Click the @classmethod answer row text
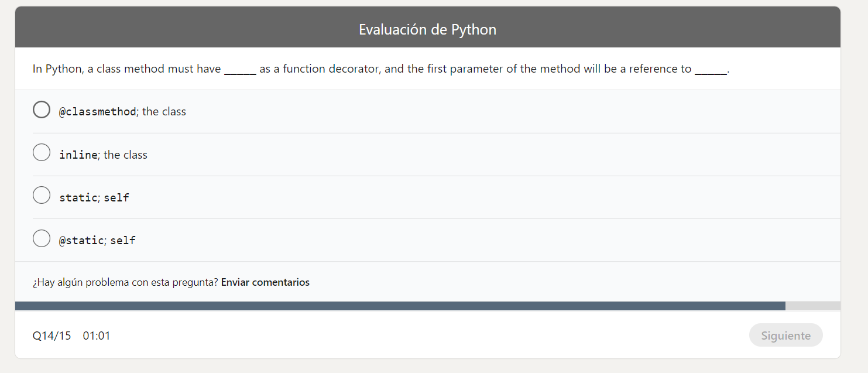Image resolution: width=868 pixels, height=373 pixels. [122, 111]
